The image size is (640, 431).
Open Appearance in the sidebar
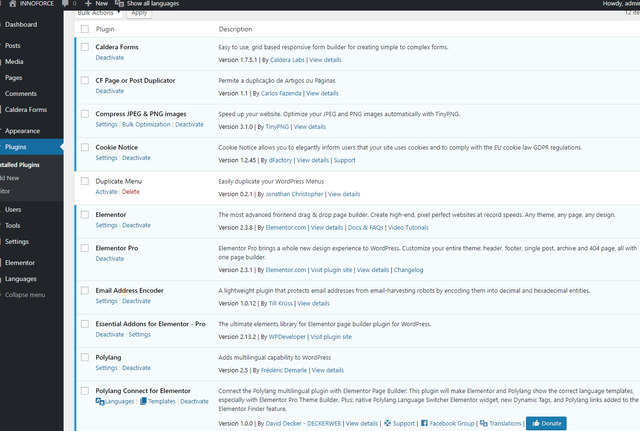[22, 131]
